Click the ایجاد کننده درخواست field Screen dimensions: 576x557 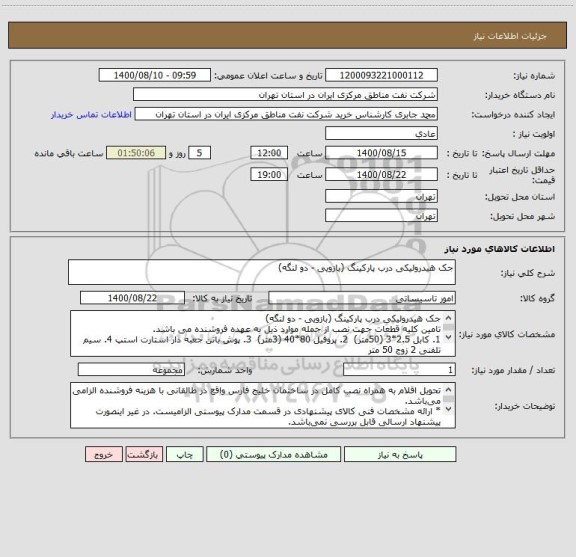(286, 114)
